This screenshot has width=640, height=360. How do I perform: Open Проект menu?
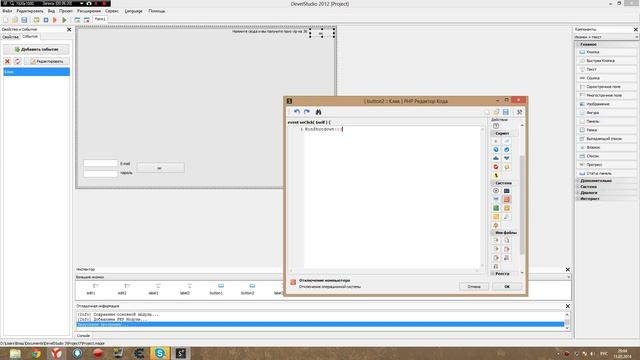pos(66,11)
